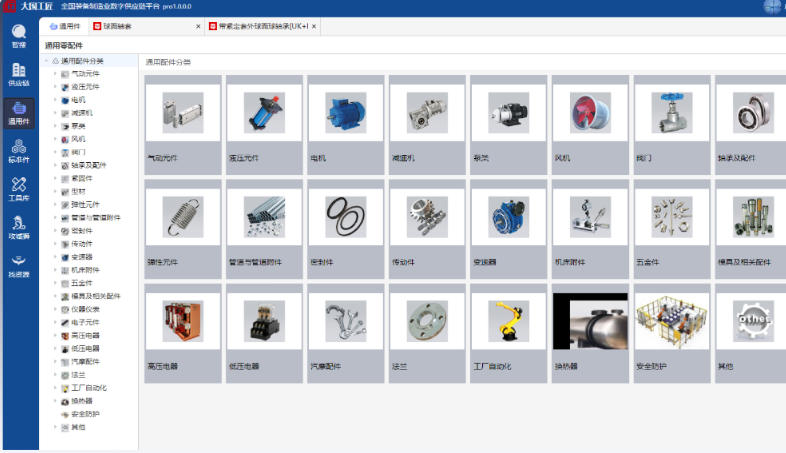The image size is (786, 453).
Task: Click the globe icon in title bar
Action: click(773, 6)
